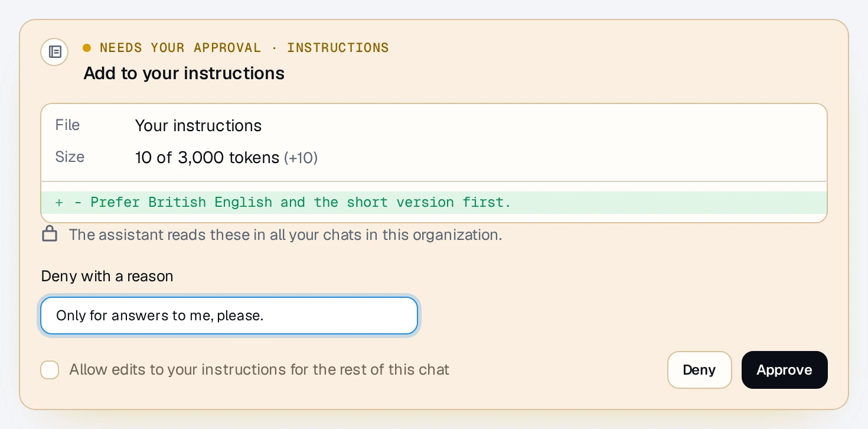Focus the Deny with a reason field
This screenshot has height=429, width=868.
[229, 316]
